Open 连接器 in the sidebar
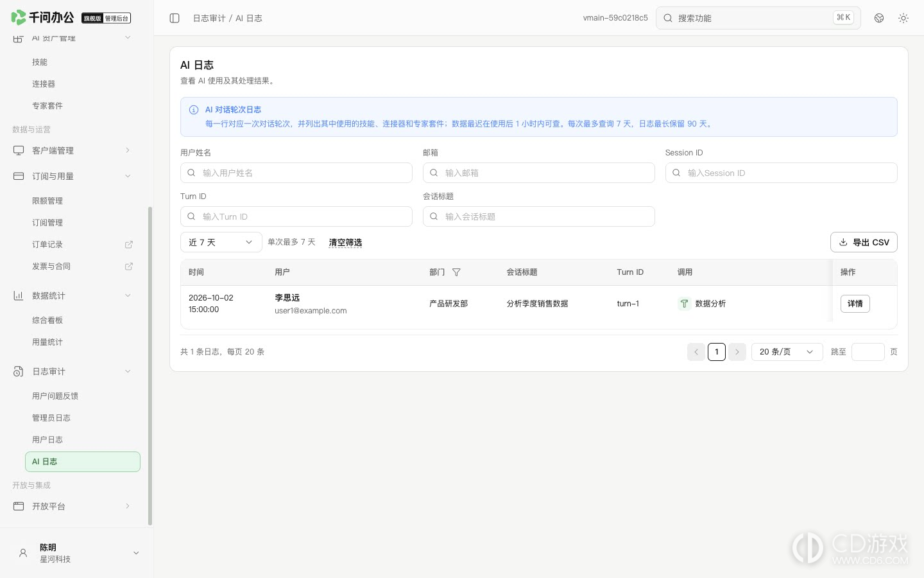The width and height of the screenshot is (924, 578). point(44,84)
